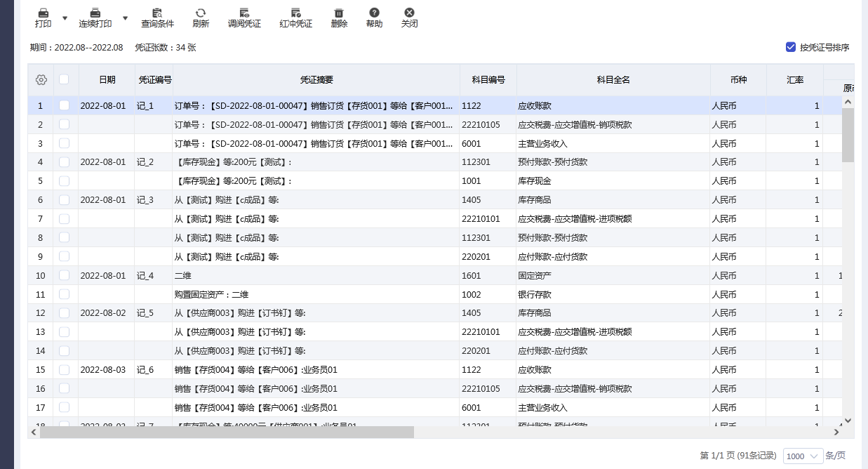Click 调阅凭证 to view voucher
The width and height of the screenshot is (868, 469).
coord(244,13)
